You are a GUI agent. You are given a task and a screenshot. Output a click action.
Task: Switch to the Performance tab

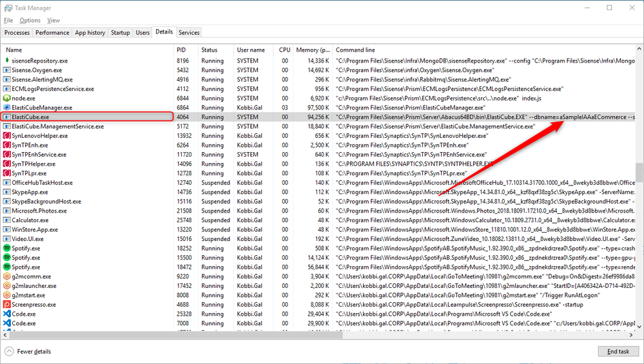tap(52, 32)
